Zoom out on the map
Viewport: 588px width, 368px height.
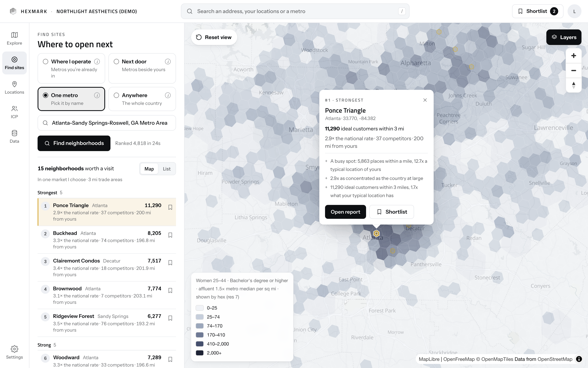click(x=574, y=71)
